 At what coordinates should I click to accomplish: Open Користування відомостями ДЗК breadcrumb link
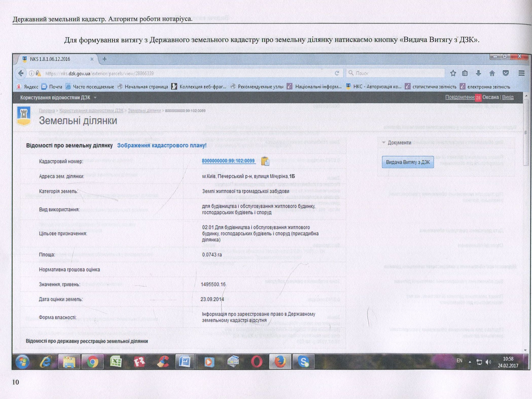pos(91,111)
